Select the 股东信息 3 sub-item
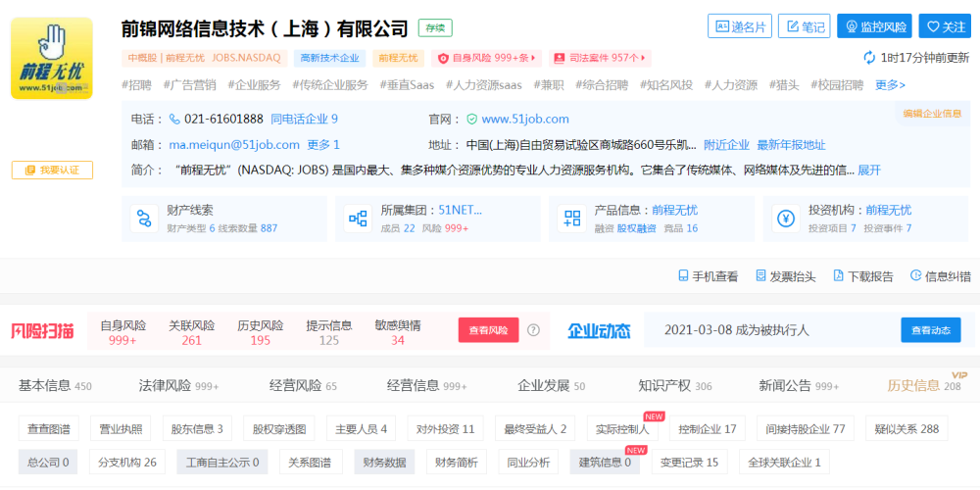Image resolution: width=980 pixels, height=490 pixels. [197, 429]
